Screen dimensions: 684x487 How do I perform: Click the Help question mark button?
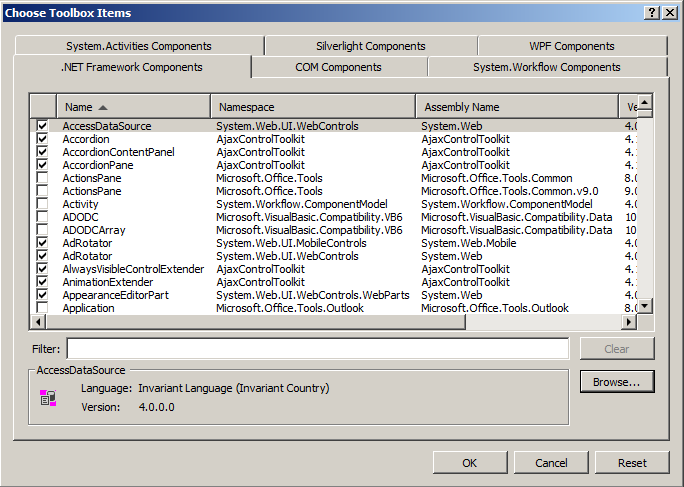(651, 13)
